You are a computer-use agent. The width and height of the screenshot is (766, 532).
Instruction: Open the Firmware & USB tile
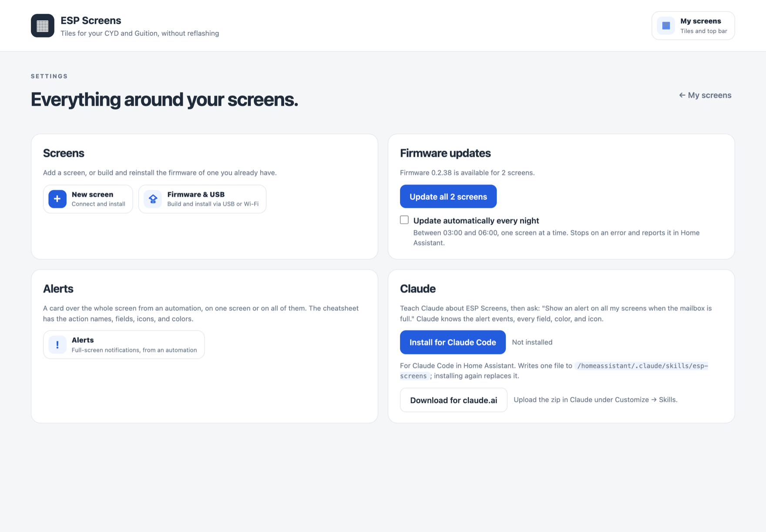tap(202, 199)
